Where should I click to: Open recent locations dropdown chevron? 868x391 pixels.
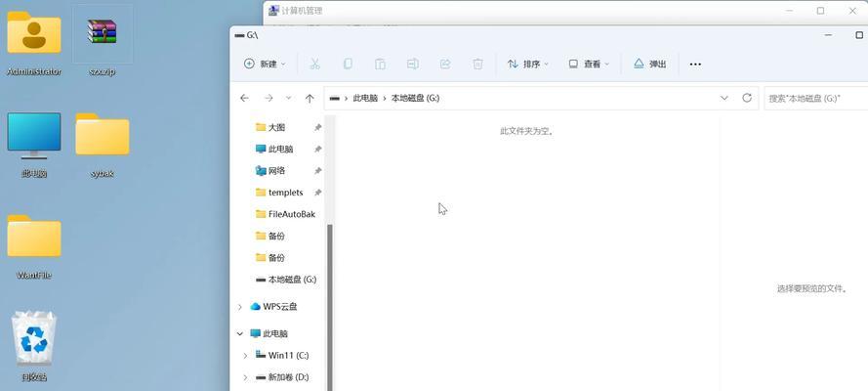coord(288,98)
